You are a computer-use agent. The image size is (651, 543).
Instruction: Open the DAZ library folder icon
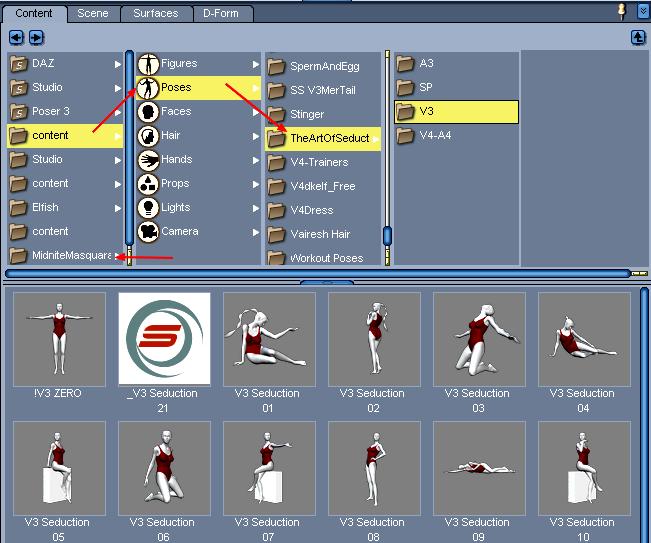coord(19,64)
